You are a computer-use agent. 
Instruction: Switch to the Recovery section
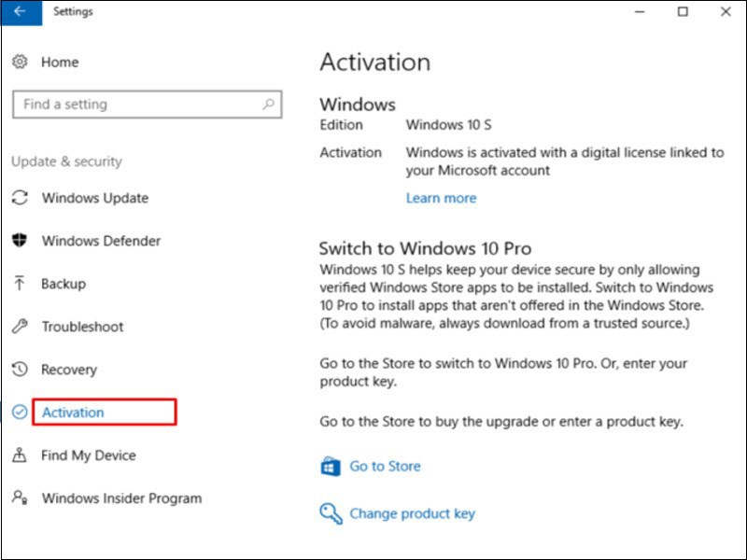(69, 370)
